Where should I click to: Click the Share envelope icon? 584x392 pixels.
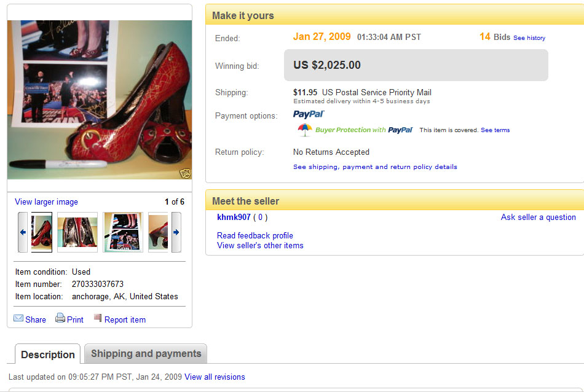pyautogui.click(x=18, y=318)
